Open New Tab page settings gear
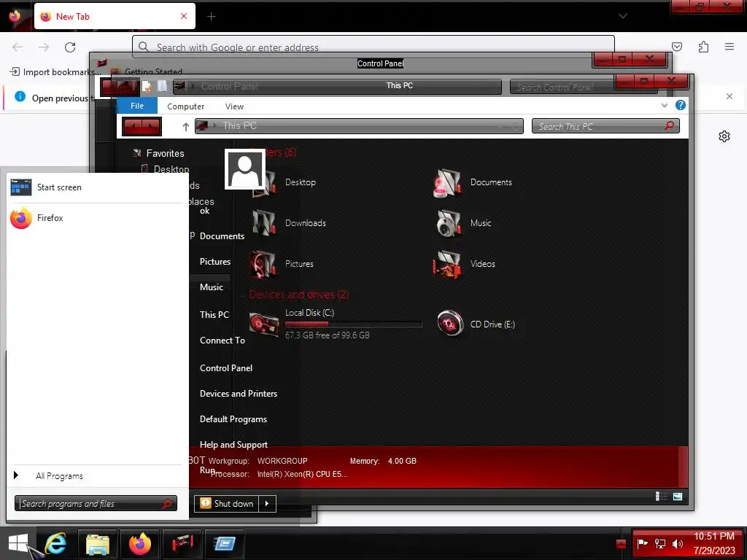The image size is (747, 560). point(724,136)
